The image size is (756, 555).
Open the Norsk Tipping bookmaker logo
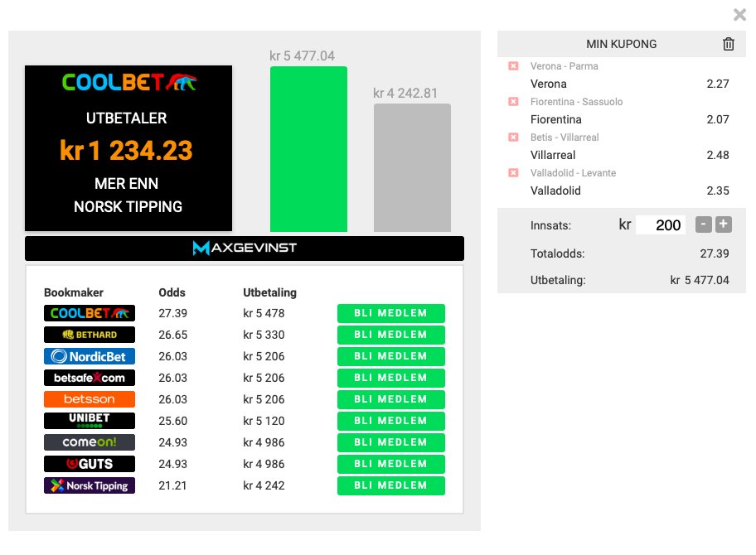click(x=90, y=485)
